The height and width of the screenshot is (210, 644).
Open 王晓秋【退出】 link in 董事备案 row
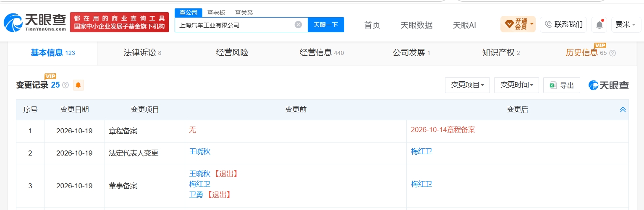pos(200,174)
